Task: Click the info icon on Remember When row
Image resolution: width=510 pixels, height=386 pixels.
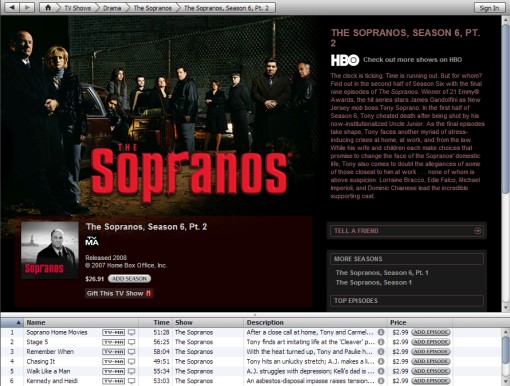Action: click(381, 352)
